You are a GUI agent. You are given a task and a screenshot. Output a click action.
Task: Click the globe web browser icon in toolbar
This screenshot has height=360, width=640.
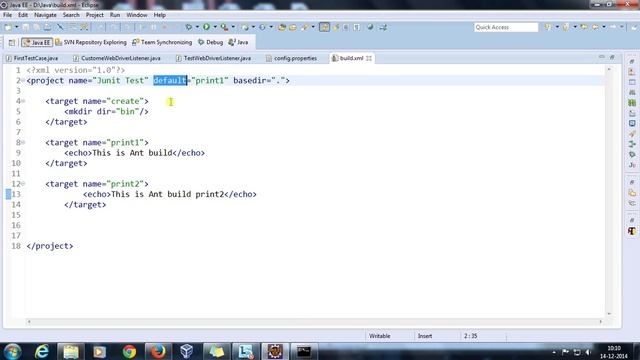[370, 27]
